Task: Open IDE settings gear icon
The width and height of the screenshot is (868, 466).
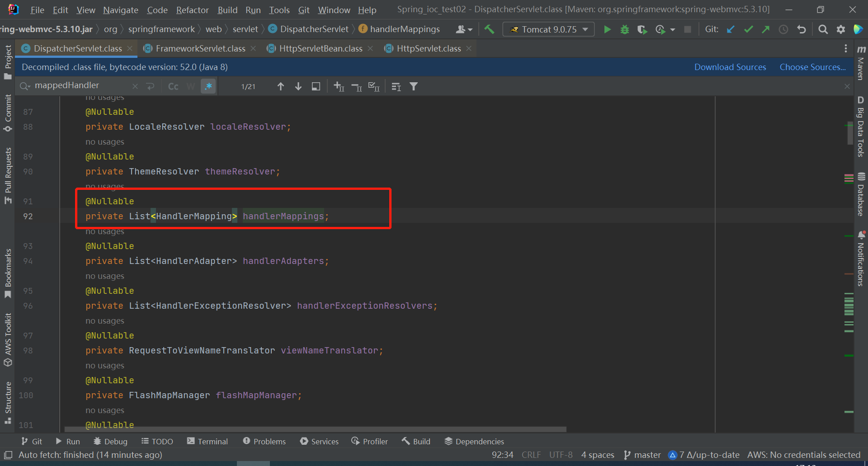Action: coord(841,29)
